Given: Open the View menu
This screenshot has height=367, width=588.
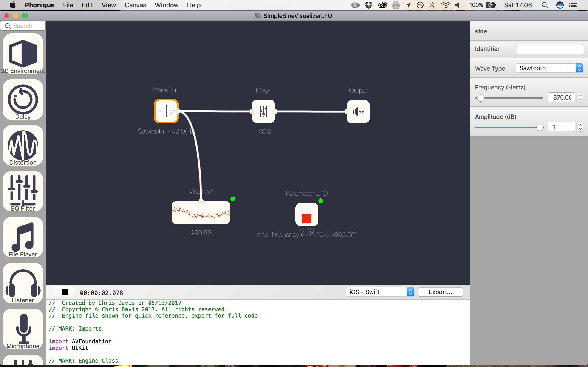Looking at the screenshot, I should [x=109, y=5].
